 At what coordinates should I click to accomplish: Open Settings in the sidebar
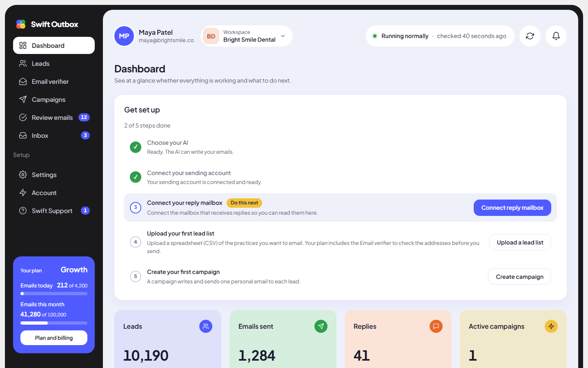(x=54, y=175)
